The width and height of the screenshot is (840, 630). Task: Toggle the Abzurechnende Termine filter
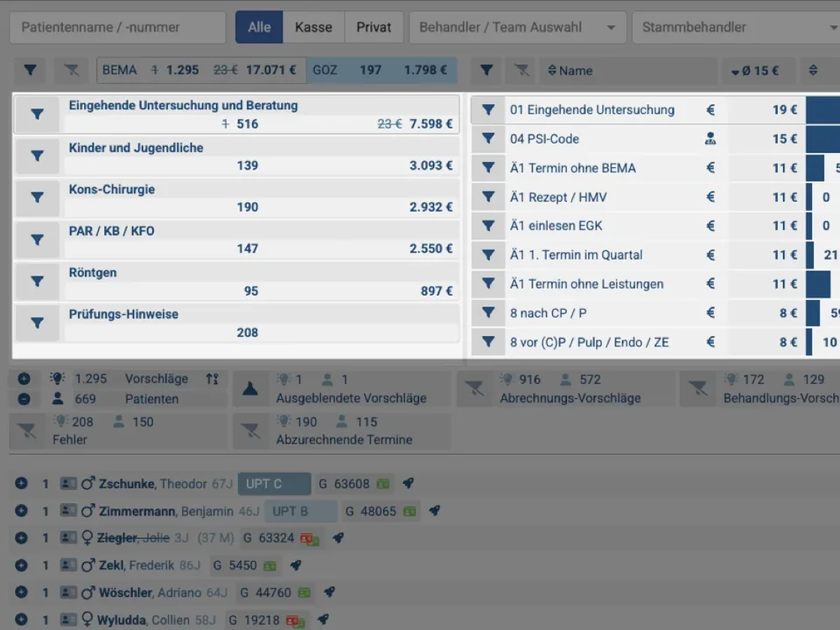[x=250, y=430]
